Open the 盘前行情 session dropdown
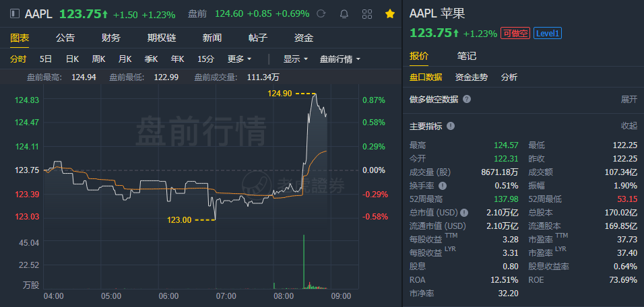Image resolution: width=644 pixels, height=307 pixels. pos(340,59)
